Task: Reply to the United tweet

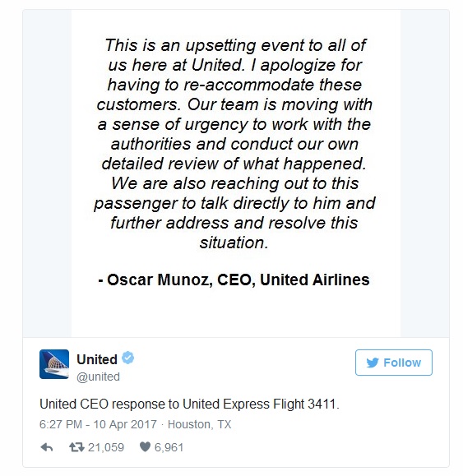Action: (47, 447)
